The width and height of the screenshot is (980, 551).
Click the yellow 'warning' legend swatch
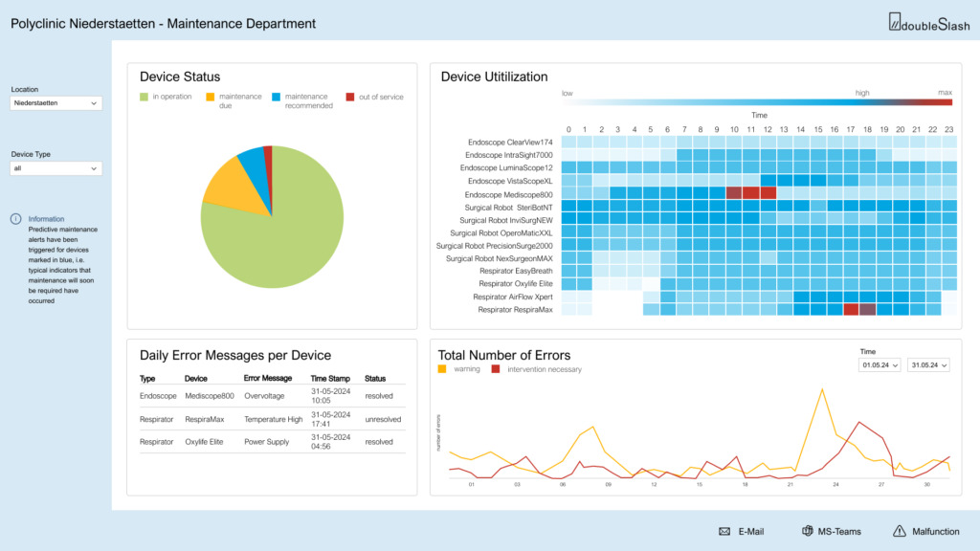[442, 369]
